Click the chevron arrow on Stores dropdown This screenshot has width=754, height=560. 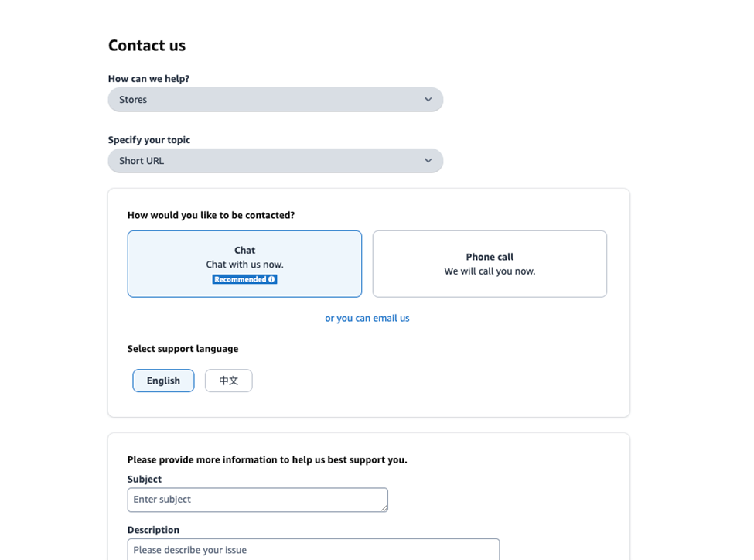coord(428,100)
